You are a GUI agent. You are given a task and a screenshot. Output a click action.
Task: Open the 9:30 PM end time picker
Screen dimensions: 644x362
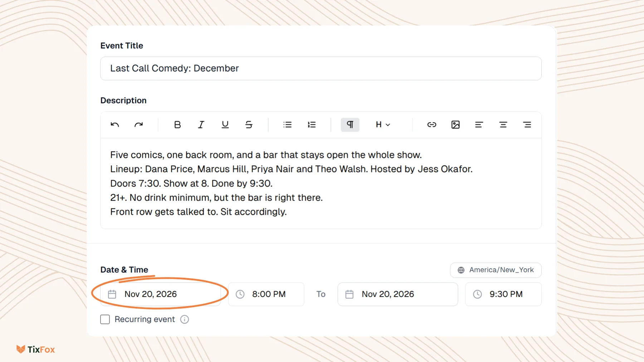[x=503, y=294]
